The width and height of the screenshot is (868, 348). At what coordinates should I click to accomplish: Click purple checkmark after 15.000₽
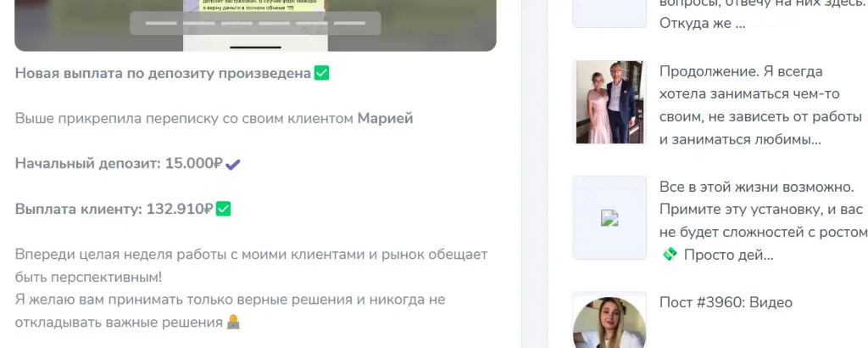point(233,164)
